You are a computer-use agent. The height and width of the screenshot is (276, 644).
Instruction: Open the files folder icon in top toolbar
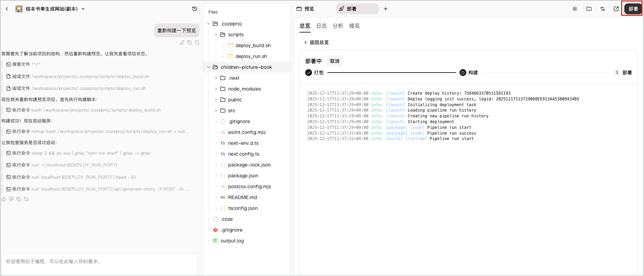pyautogui.click(x=589, y=9)
